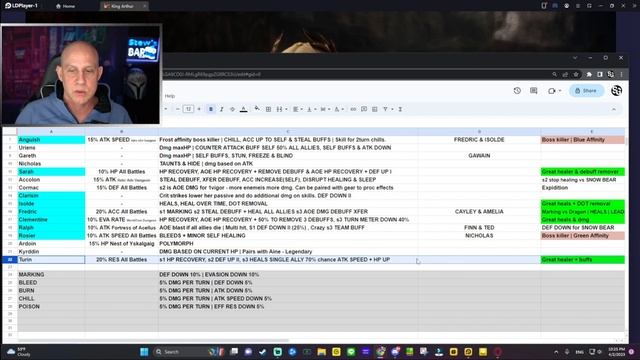Screen dimensions: 640x360
Task: Close the King Arthur tab in LDPlayer
Action: [144, 6]
